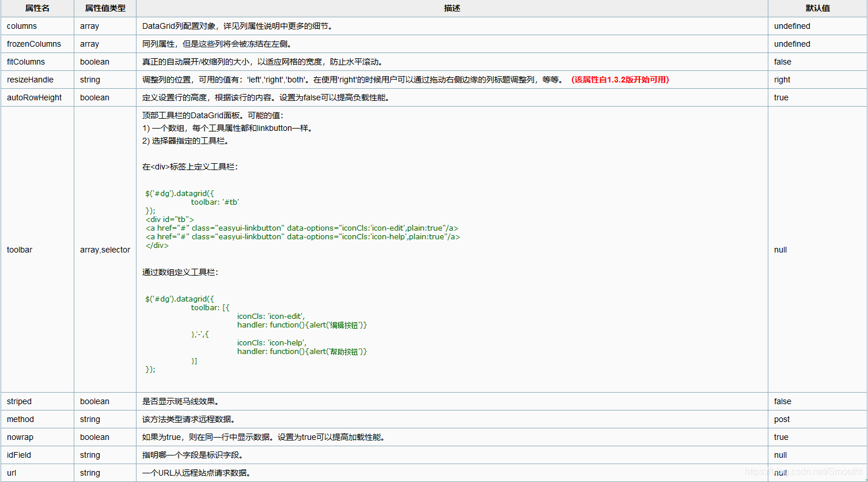This screenshot has height=482, width=868.
Task: Select the url property name cell
Action: pos(37,473)
